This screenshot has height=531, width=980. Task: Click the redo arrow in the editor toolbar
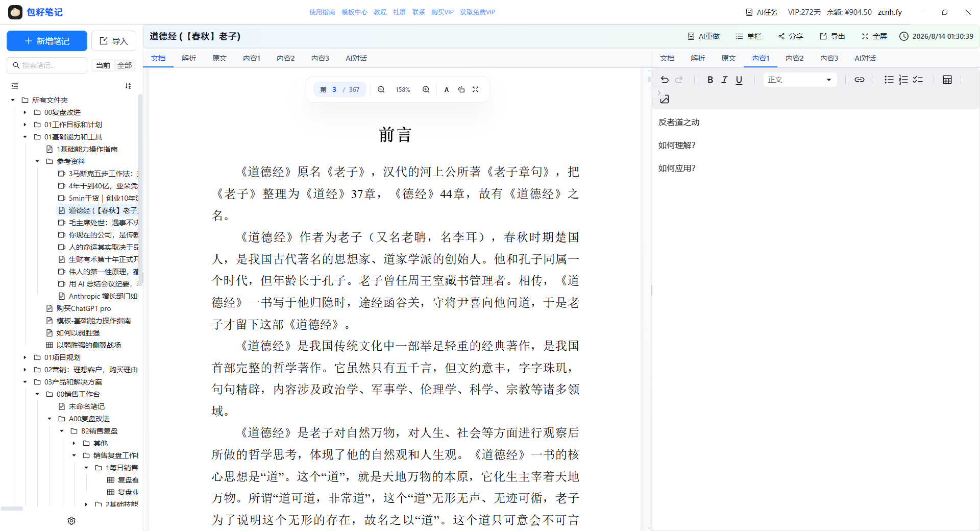pyautogui.click(x=679, y=80)
